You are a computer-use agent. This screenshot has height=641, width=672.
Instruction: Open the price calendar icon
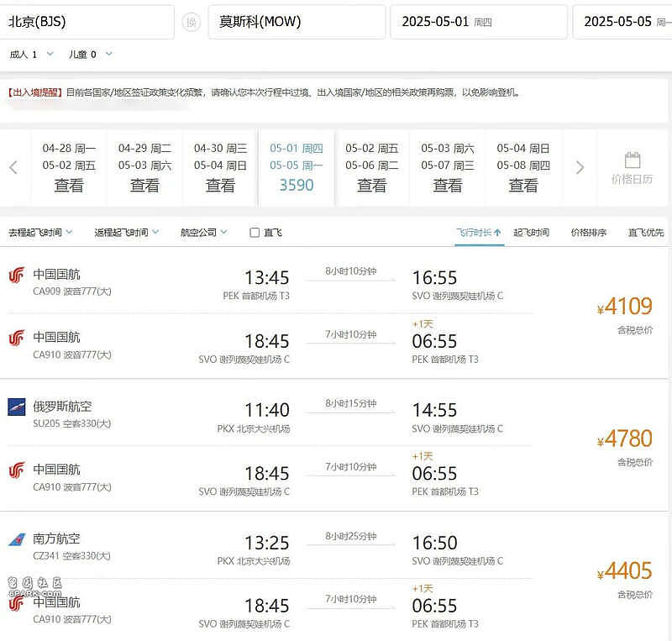[633, 160]
